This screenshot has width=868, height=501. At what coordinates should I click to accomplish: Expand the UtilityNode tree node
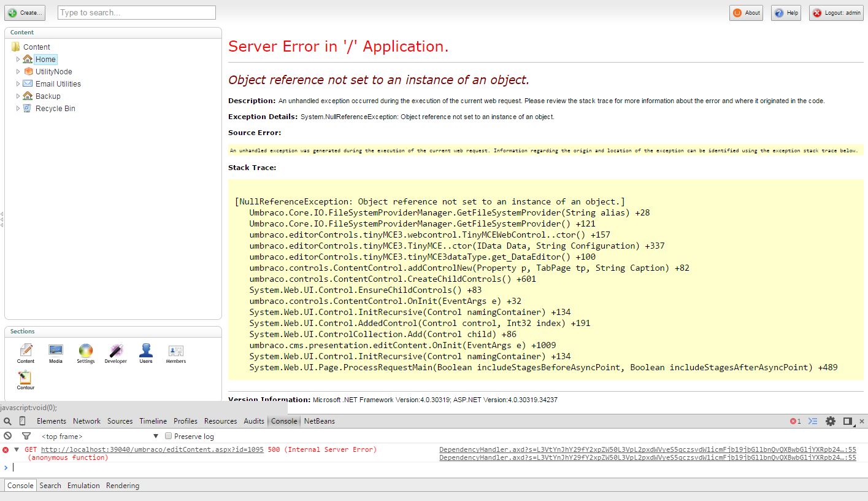pos(18,71)
